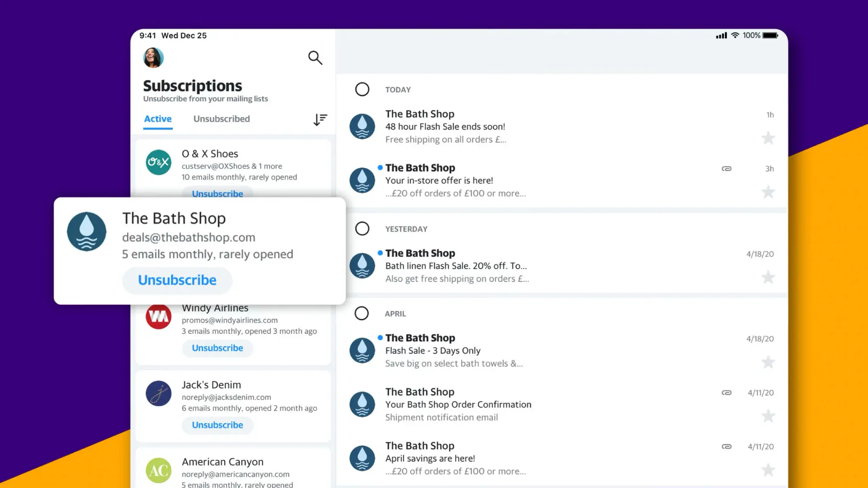Viewport: 868px width, 488px height.
Task: Unsubscribe from Windy Airlines
Action: tap(217, 348)
